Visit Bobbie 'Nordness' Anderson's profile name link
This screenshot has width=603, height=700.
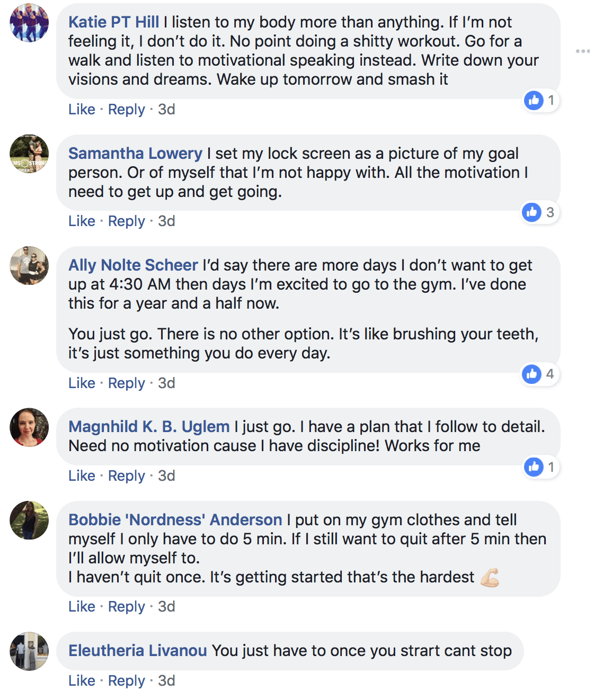point(175,520)
